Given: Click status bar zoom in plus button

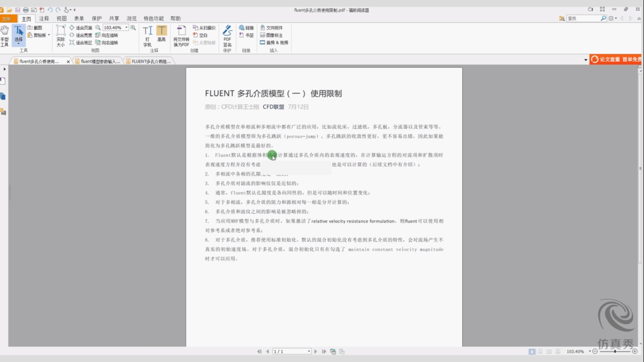Looking at the screenshot, I should [x=635, y=352].
